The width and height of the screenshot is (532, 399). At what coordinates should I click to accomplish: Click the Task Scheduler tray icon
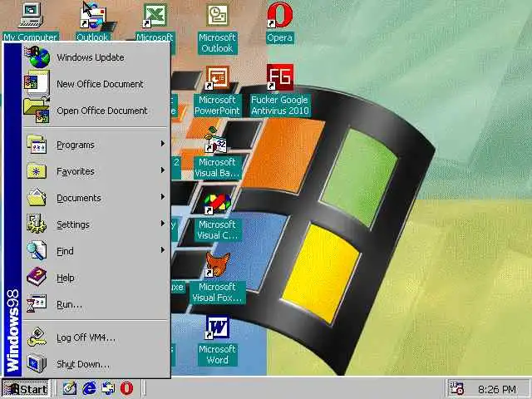point(456,389)
